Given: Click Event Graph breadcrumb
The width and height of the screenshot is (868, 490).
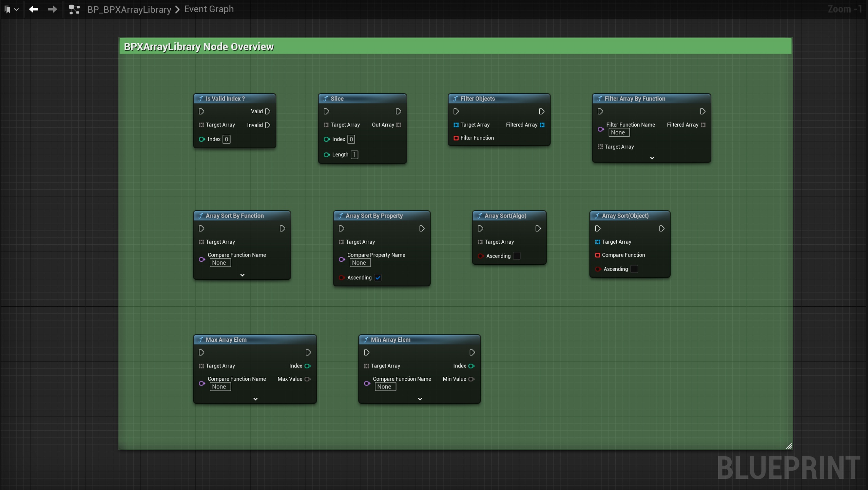Looking at the screenshot, I should click(209, 9).
